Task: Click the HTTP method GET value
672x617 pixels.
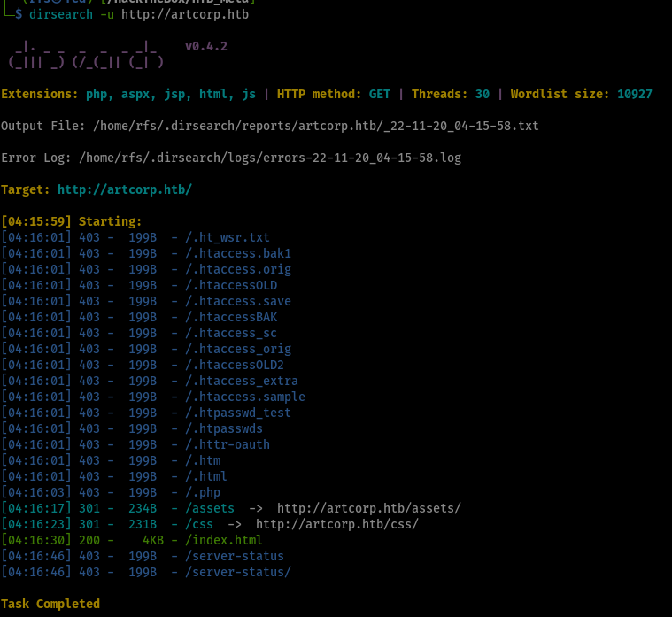Action: point(380,94)
